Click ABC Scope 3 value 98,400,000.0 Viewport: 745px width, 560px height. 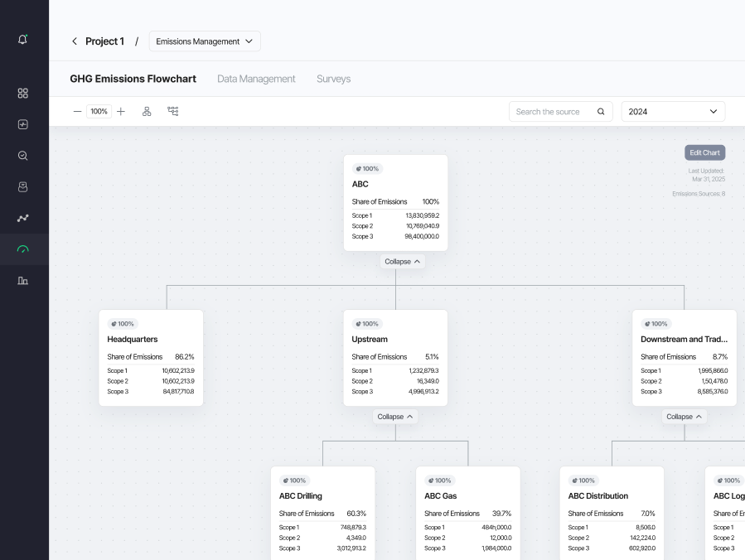pos(422,237)
